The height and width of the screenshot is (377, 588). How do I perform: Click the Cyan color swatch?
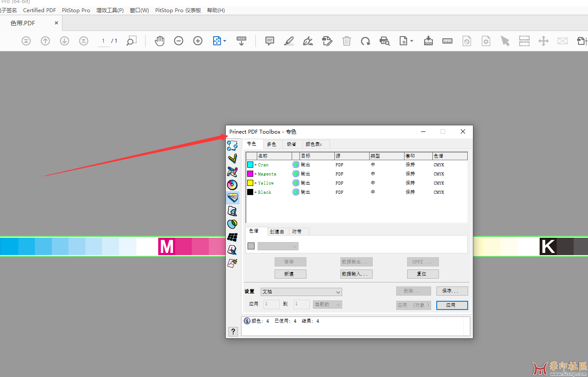(x=250, y=165)
